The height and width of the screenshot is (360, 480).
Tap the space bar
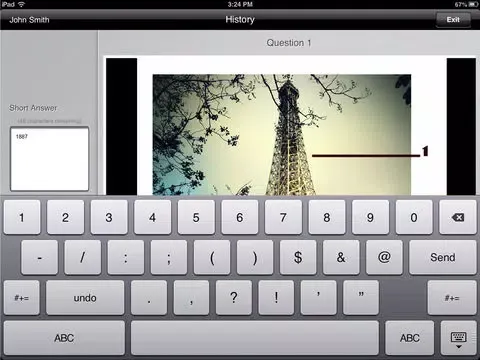point(255,338)
